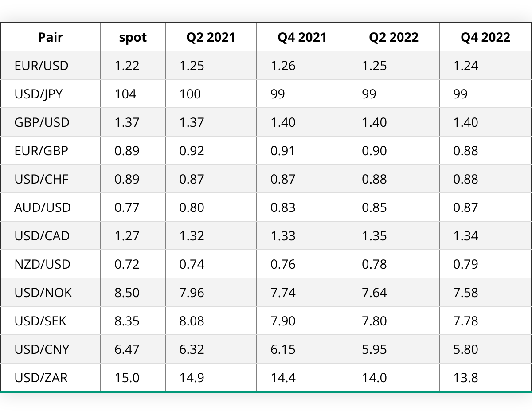Select the NZD/USD row label
This screenshot has width=532, height=415.
coord(43,264)
